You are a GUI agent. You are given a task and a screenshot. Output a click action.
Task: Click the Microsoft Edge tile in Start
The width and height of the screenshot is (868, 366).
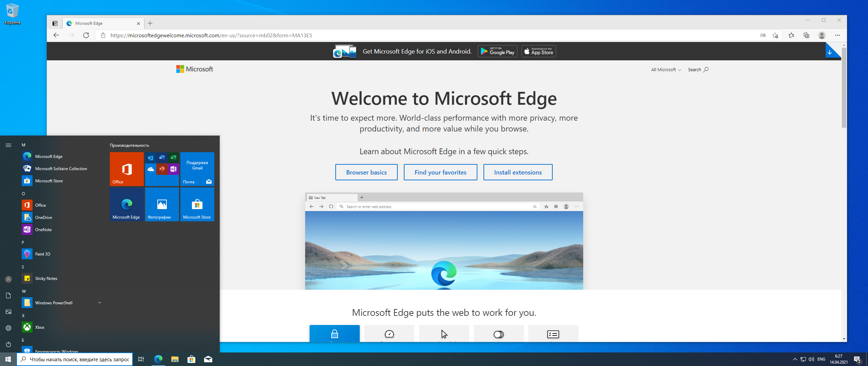click(x=127, y=204)
